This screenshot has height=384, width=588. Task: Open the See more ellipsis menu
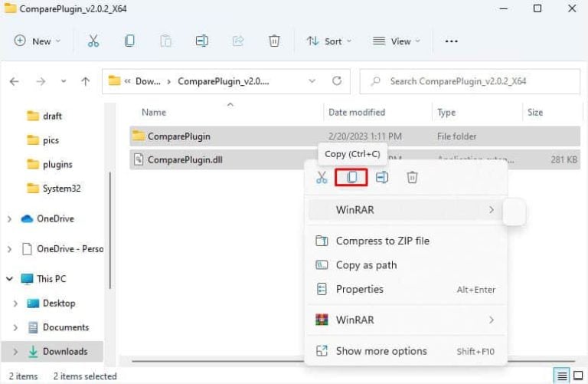pyautogui.click(x=451, y=41)
